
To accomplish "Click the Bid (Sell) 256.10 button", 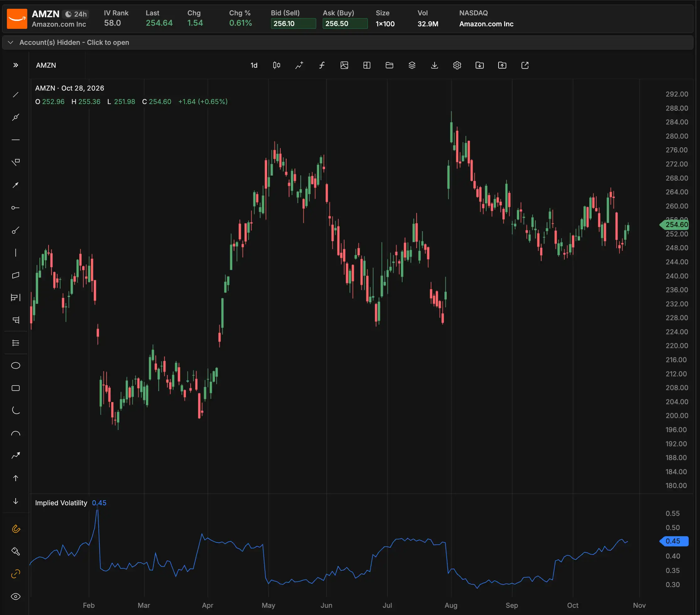I will coord(293,24).
